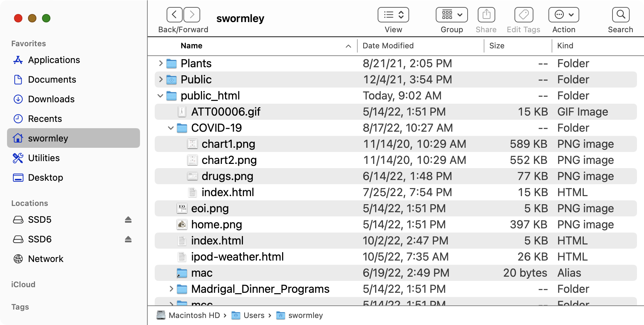
Task: Select the home.png file icon
Action: coord(182,224)
